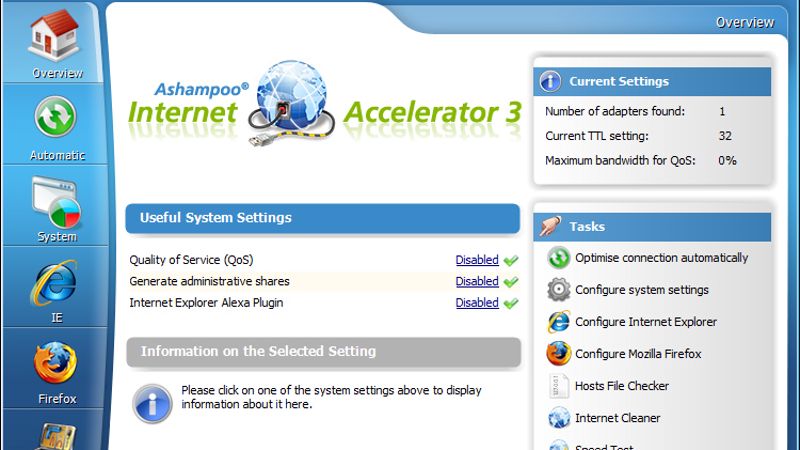Click the IE label in the sidebar
The width and height of the screenshot is (800, 450).
click(x=57, y=318)
